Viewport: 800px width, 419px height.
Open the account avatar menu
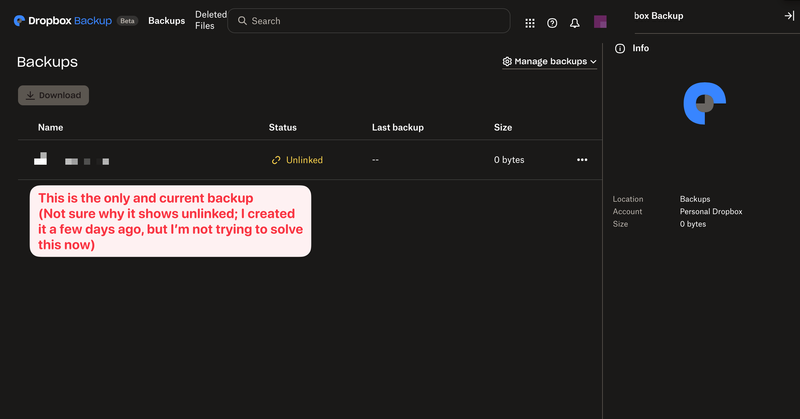[601, 22]
